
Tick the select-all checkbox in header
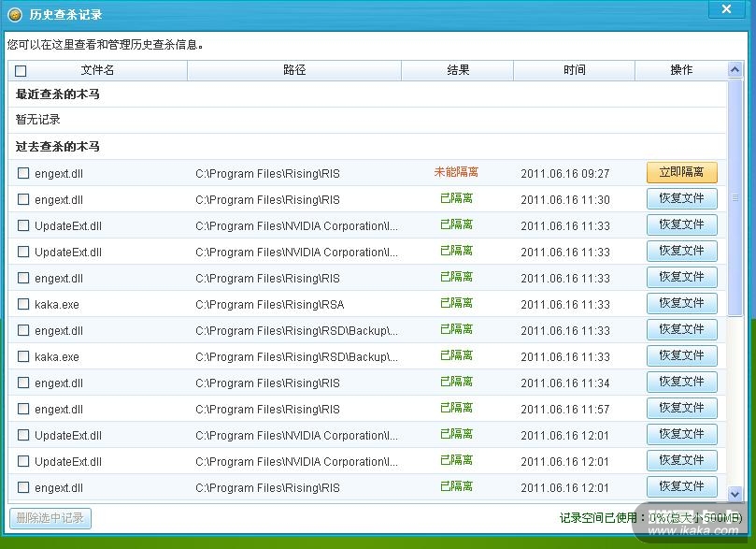click(x=21, y=71)
